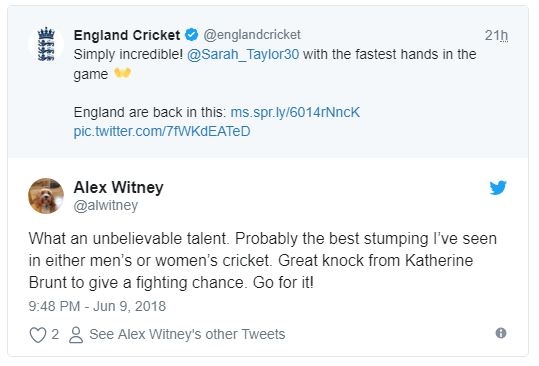This screenshot has height=366, width=539.
Task: Click England Cricket crest avatar
Action: tap(46, 44)
